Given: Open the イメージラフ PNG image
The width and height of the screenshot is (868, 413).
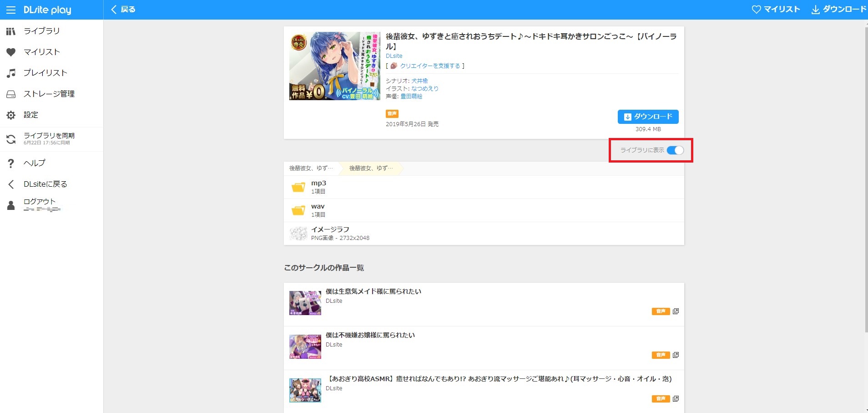Looking at the screenshot, I should (x=484, y=234).
